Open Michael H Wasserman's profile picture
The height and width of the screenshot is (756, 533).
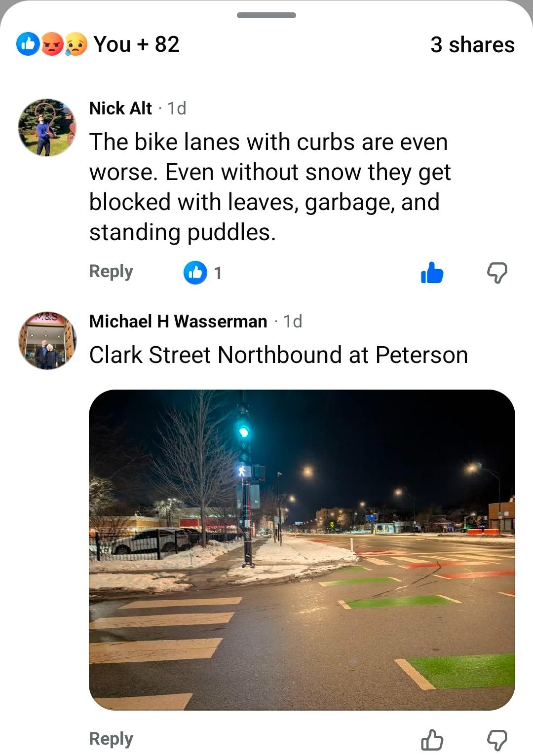[47, 340]
